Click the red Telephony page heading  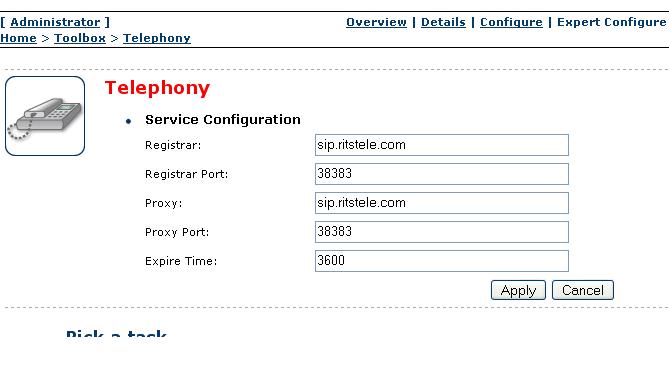coord(157,88)
